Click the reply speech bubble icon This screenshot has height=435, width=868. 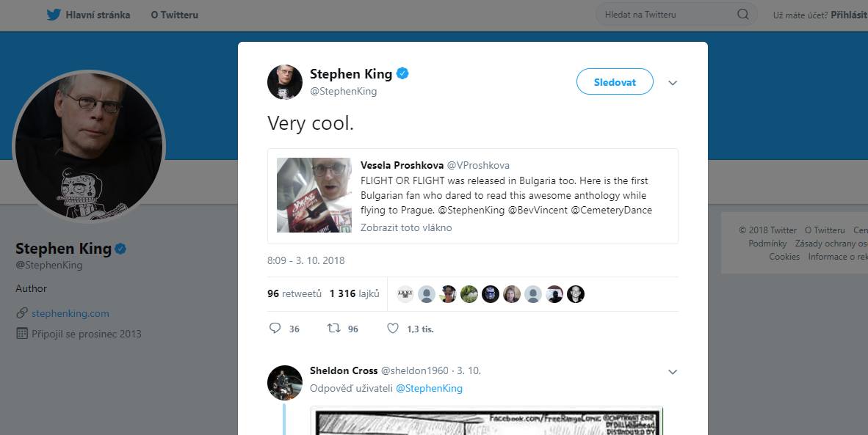pos(275,329)
